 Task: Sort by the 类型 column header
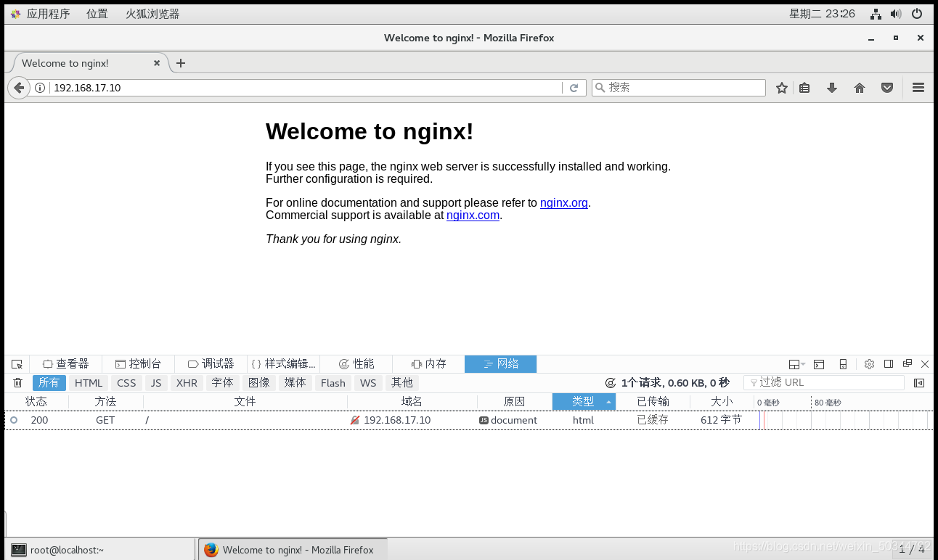(x=584, y=402)
